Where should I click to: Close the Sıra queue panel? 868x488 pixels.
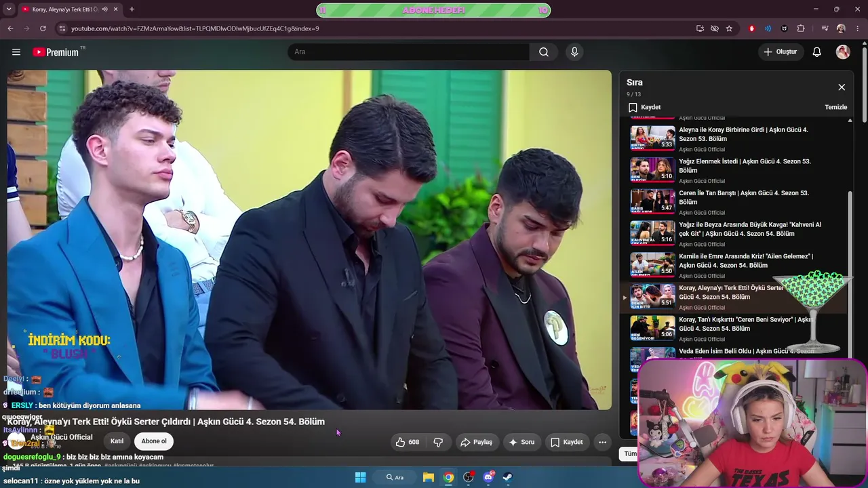(842, 87)
